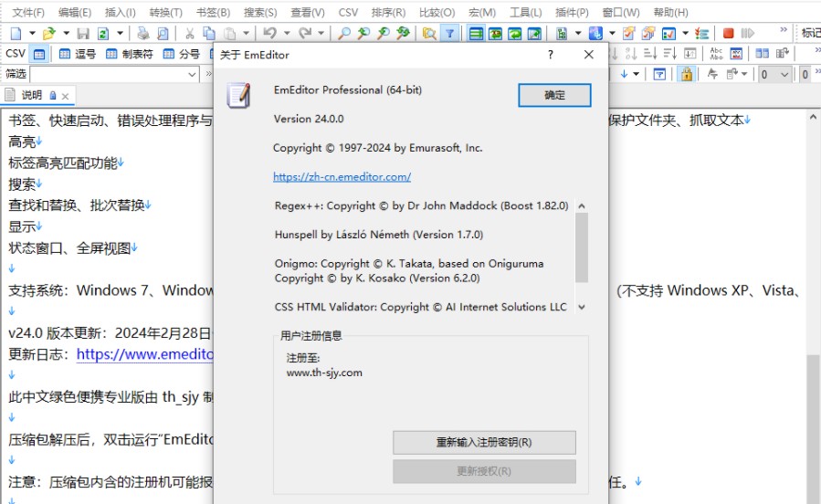Image resolution: width=821 pixels, height=504 pixels.
Task: Open dropdown arrow next to Paste icon
Action: 246,34
